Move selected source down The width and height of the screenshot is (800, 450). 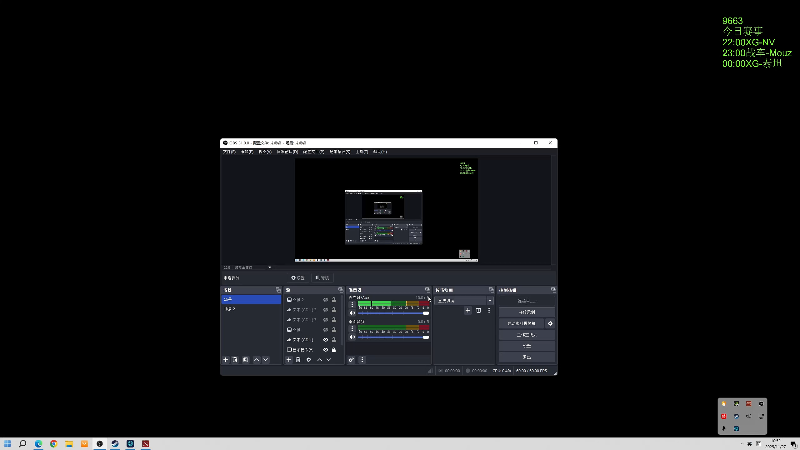coord(329,360)
